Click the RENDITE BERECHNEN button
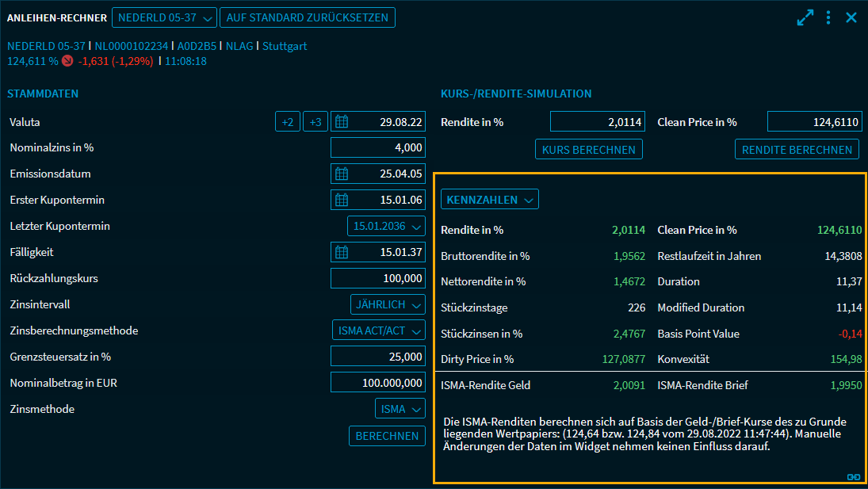Image resolution: width=868 pixels, height=489 pixels. [x=797, y=149]
